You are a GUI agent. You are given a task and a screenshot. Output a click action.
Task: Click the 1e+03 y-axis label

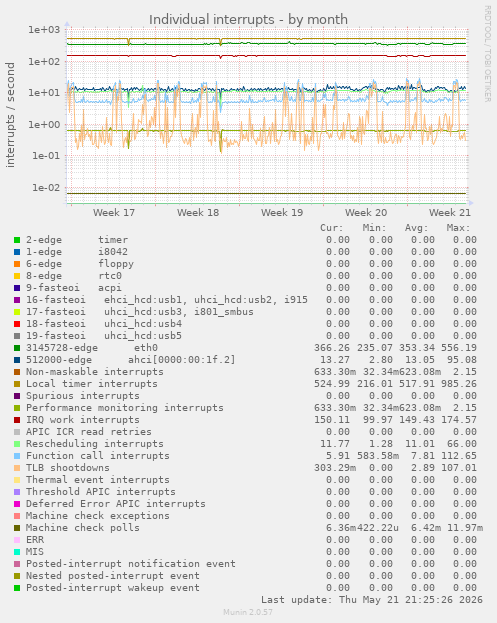click(x=44, y=30)
